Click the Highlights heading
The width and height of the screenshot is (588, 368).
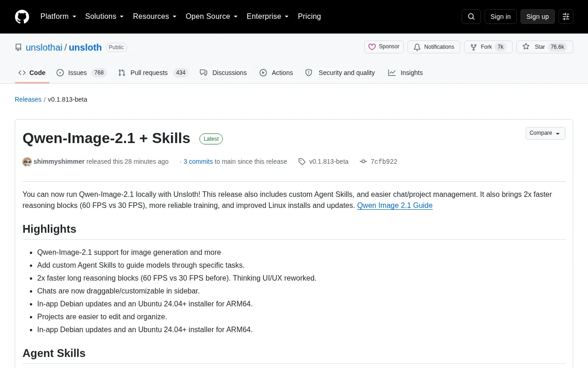[50, 229]
